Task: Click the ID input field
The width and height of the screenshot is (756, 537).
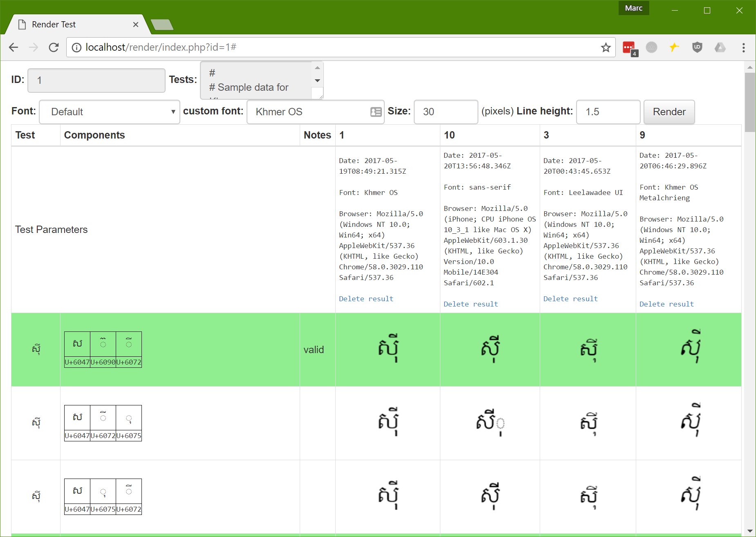Action: tap(96, 80)
